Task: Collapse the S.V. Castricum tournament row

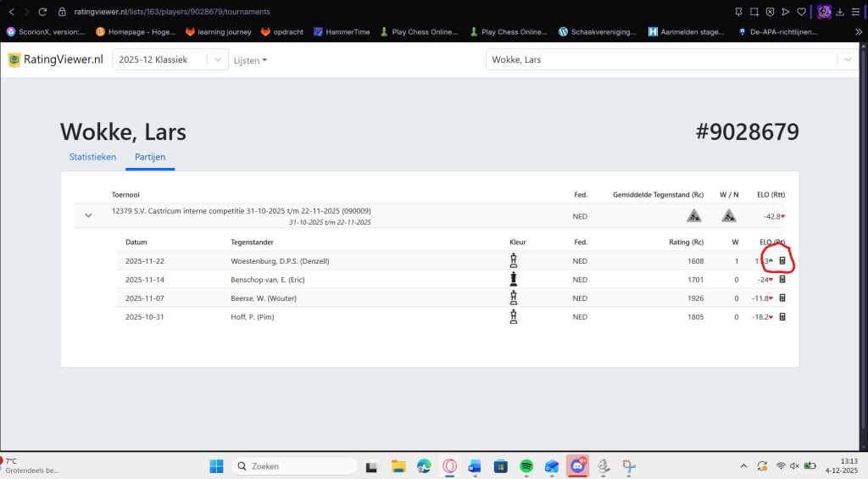Action: click(88, 215)
